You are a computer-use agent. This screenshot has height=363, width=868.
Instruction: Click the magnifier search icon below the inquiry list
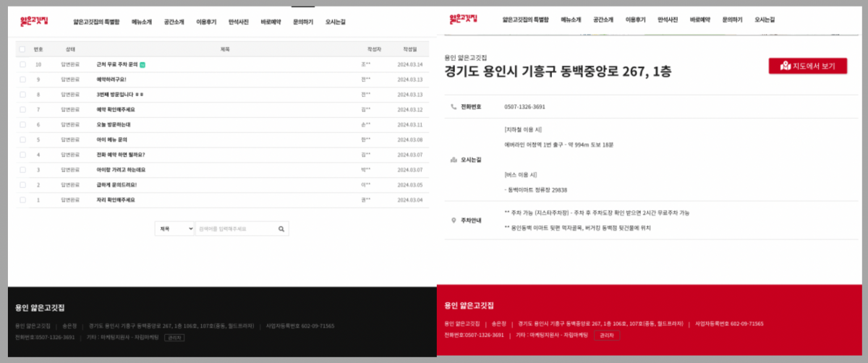pos(281,229)
